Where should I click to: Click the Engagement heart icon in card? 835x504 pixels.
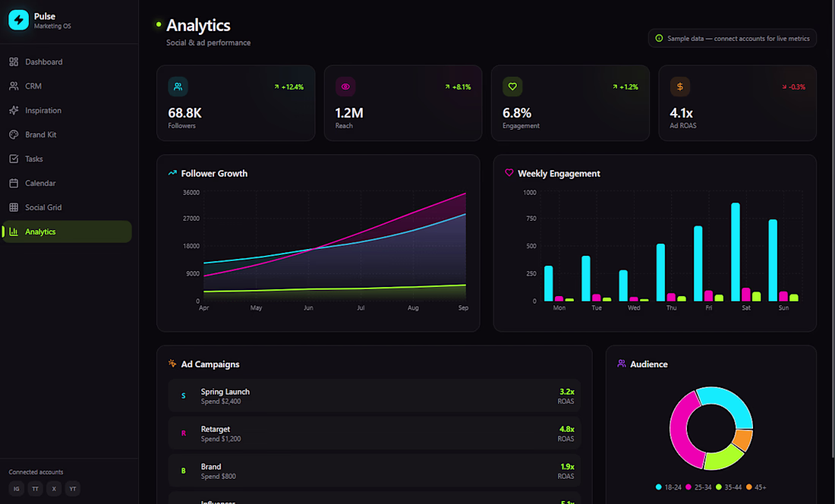(x=512, y=87)
